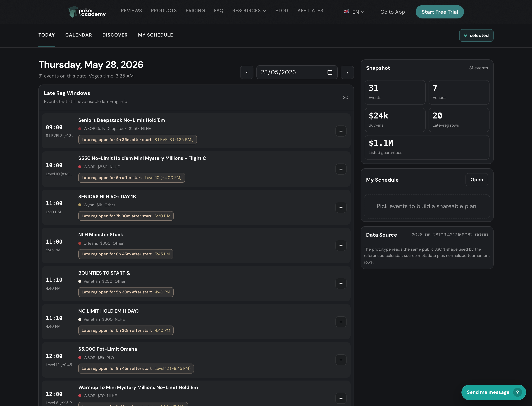
Task: Click the Poker Academy logo
Action: (87, 12)
